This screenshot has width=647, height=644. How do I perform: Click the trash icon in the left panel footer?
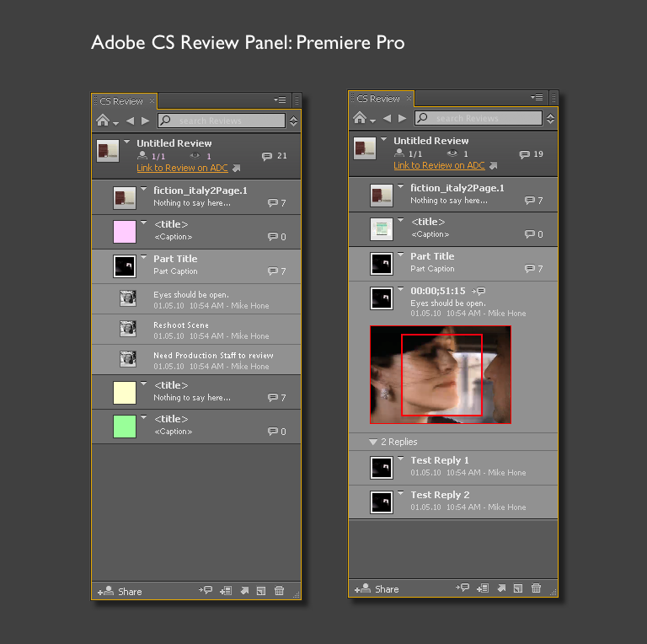pyautogui.click(x=280, y=590)
